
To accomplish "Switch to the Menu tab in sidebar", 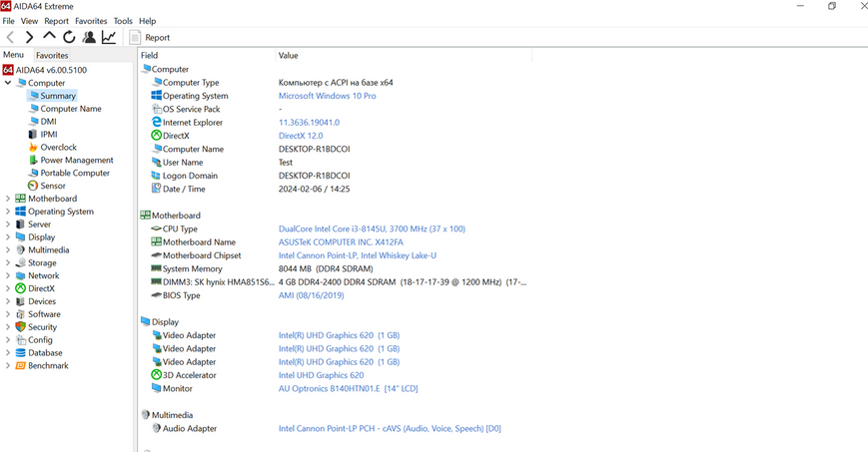I will pos(13,55).
